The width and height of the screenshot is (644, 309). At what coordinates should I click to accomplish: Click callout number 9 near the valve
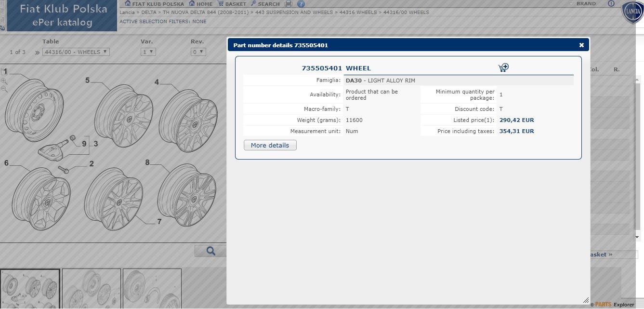(x=84, y=144)
